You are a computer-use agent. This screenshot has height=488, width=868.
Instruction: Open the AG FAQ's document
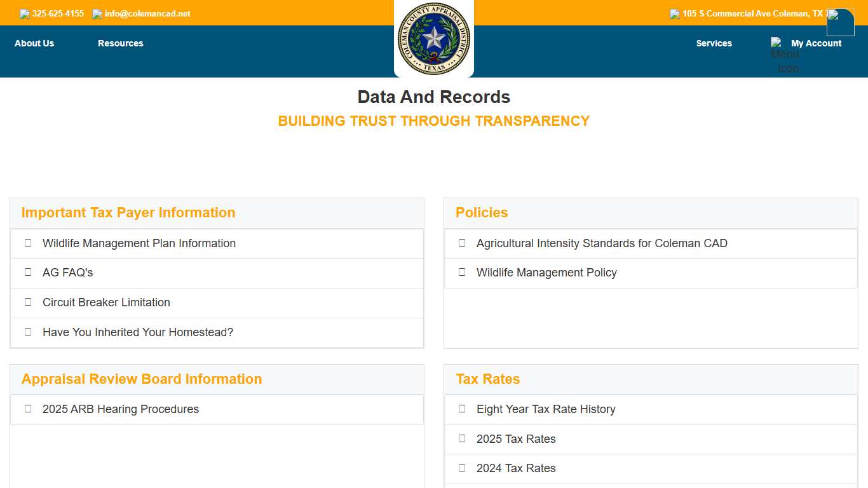67,273
